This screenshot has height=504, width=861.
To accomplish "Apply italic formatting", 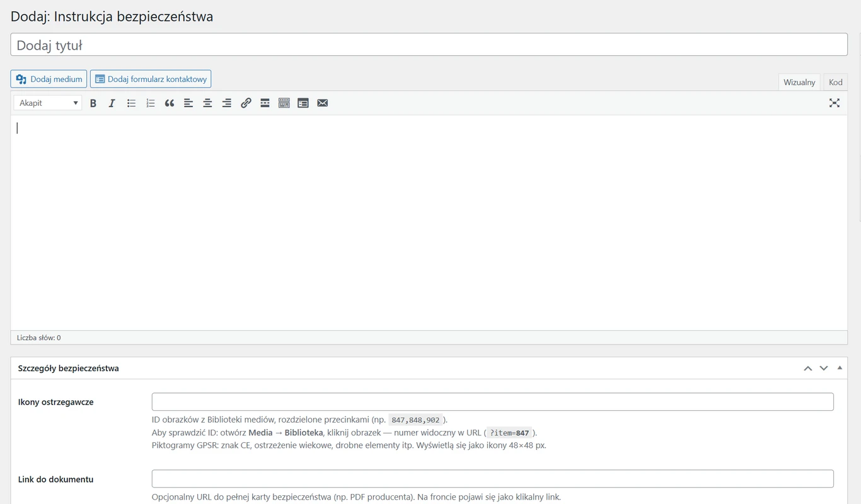I will 112,103.
